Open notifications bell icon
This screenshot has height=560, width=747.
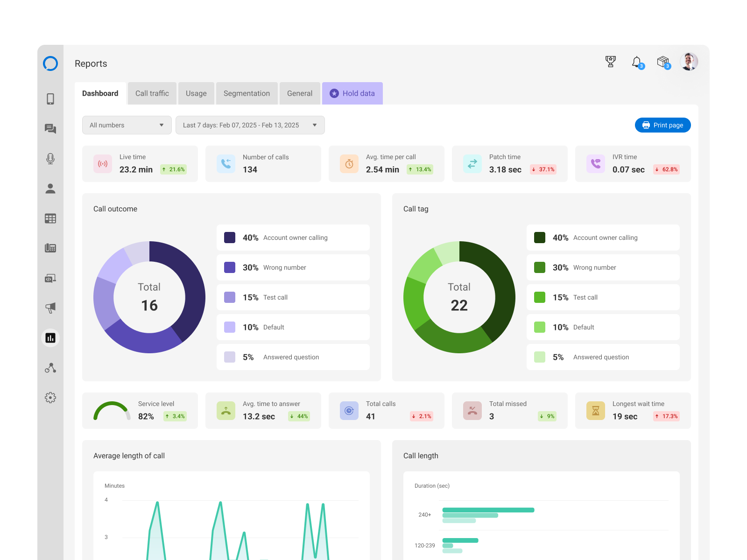(x=636, y=62)
